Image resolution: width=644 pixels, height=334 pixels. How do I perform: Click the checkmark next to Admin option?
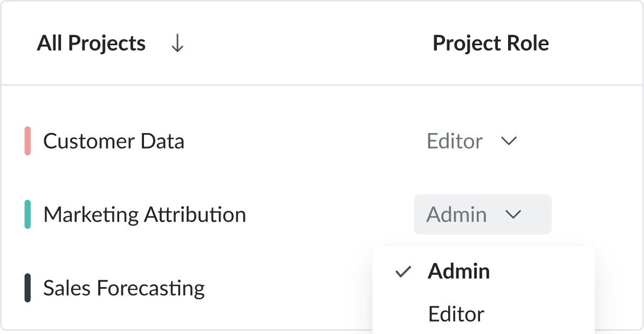[403, 272]
